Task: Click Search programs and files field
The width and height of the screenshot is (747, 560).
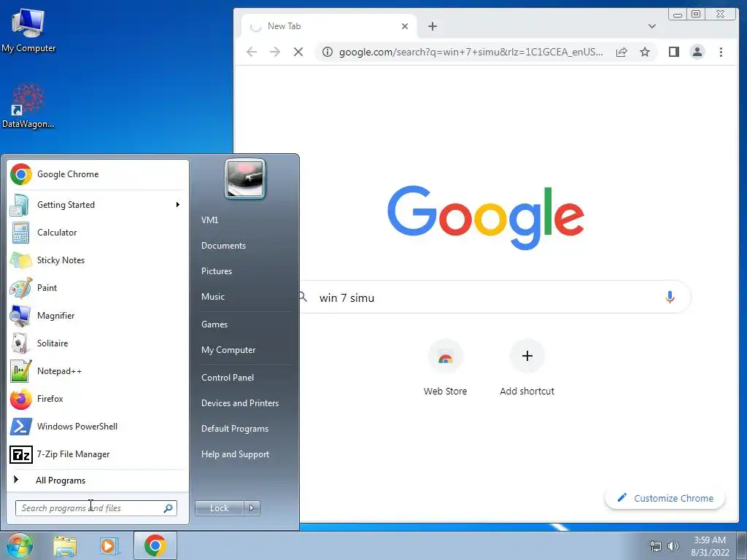Action: click(x=96, y=508)
